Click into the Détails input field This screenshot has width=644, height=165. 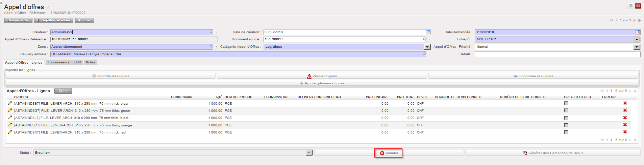pyautogui.click(x=557, y=54)
